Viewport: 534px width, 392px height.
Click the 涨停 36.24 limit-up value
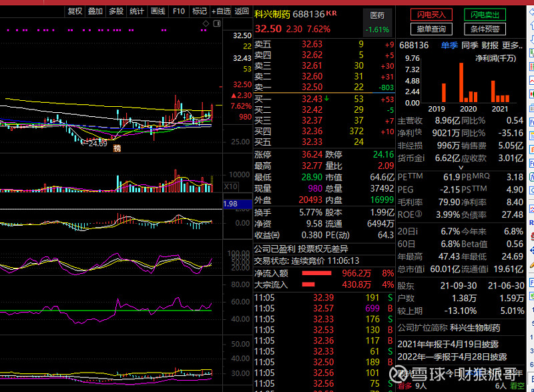click(312, 155)
